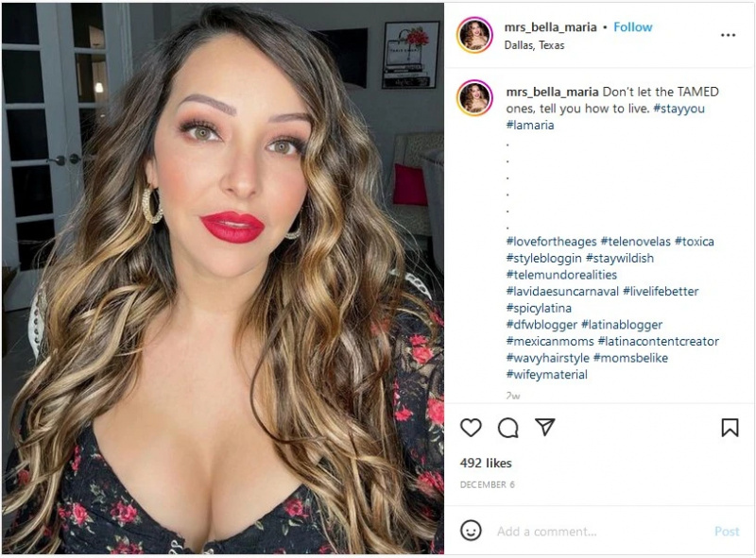Open the emoji picker smiley icon
Image resolution: width=756 pixels, height=558 pixels.
(x=471, y=531)
